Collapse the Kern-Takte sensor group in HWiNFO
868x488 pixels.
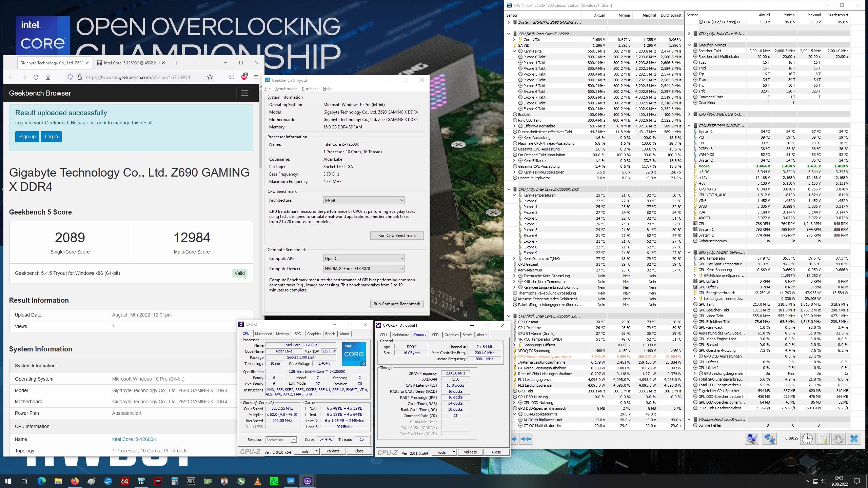(x=515, y=51)
